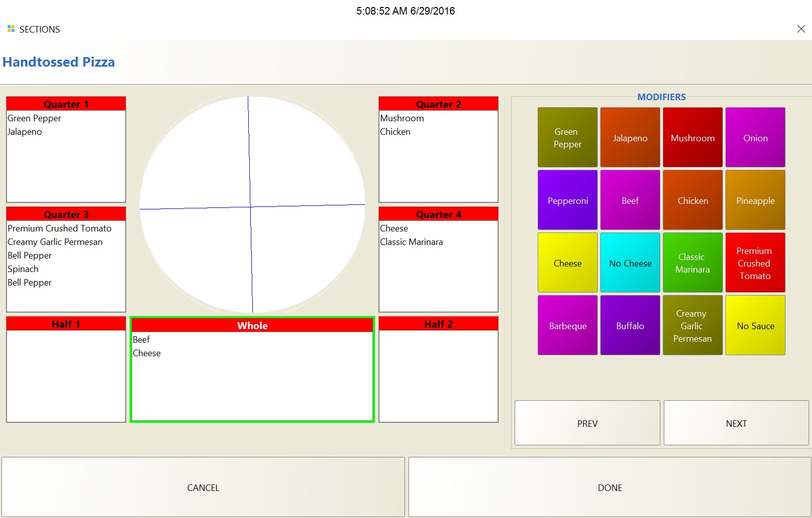Select the Quarter 2 section header

coord(439,104)
